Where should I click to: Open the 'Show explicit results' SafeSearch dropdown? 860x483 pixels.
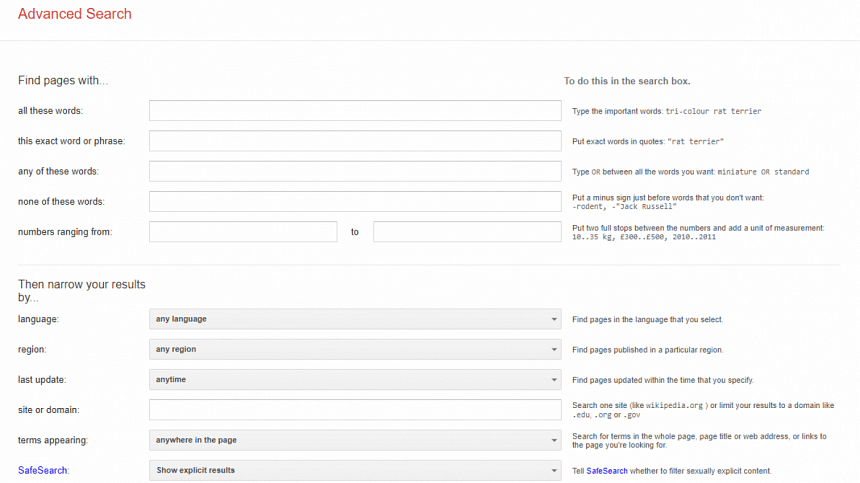coord(355,470)
